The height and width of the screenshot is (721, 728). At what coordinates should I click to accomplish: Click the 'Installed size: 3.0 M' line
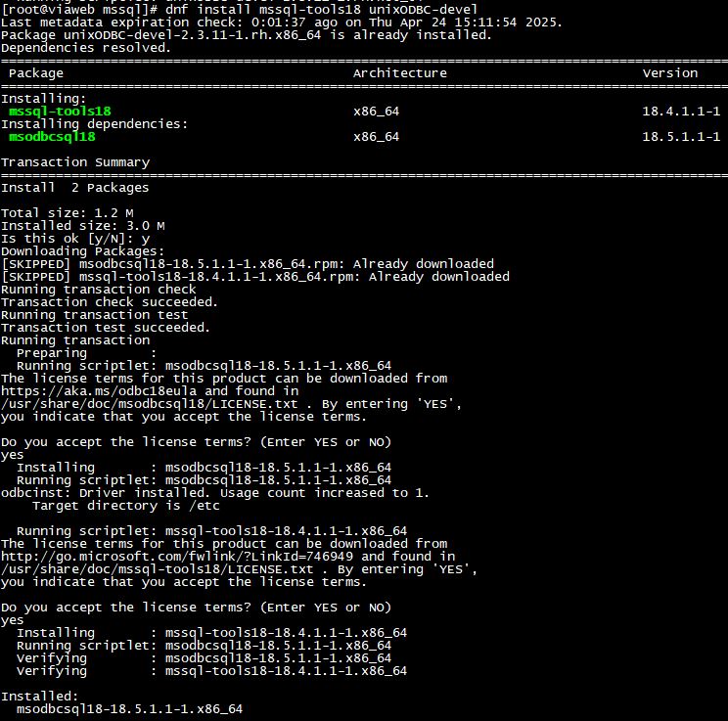point(82,226)
